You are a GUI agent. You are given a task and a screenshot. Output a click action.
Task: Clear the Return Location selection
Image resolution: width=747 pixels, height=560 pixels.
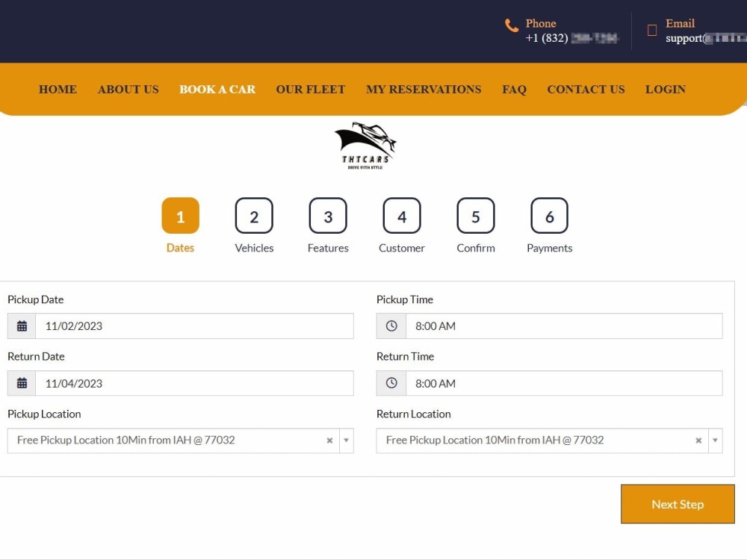click(x=698, y=441)
